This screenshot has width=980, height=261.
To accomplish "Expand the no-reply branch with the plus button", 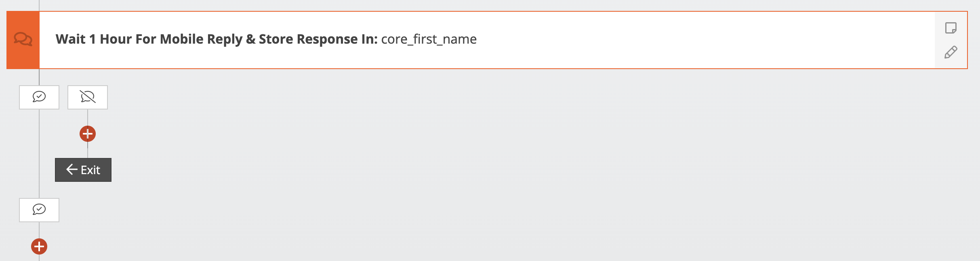I will point(87,134).
